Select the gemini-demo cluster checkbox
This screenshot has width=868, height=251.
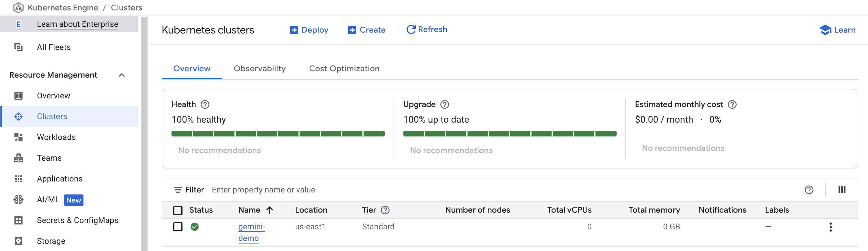178,227
